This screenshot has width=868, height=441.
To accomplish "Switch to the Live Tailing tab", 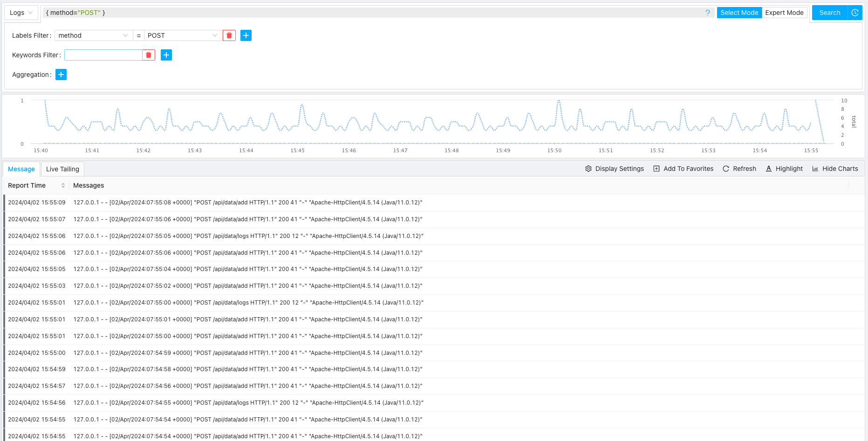I will tap(62, 169).
